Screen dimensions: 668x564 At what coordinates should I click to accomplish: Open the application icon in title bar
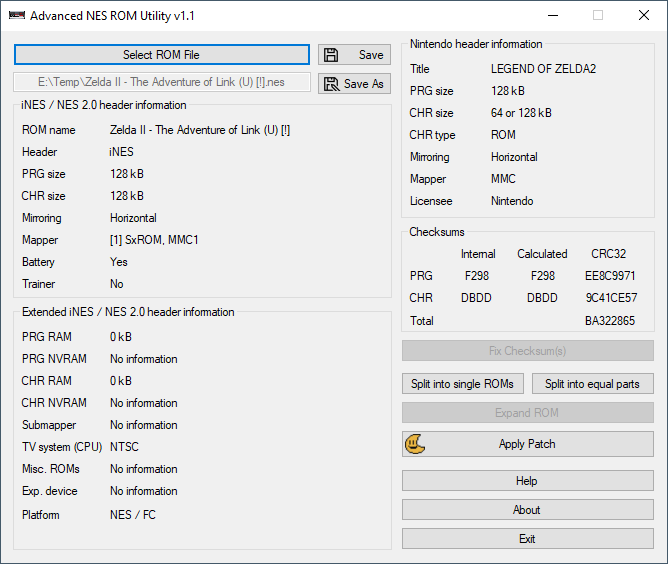16,16
